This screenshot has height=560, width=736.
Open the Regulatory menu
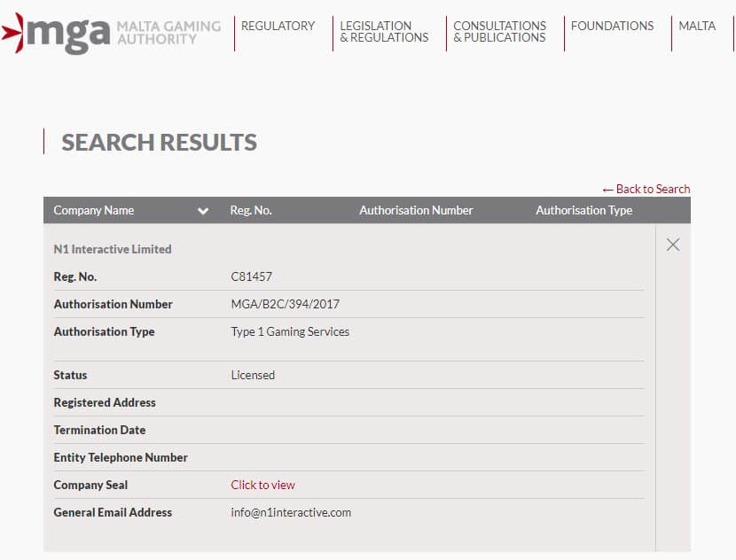[278, 26]
